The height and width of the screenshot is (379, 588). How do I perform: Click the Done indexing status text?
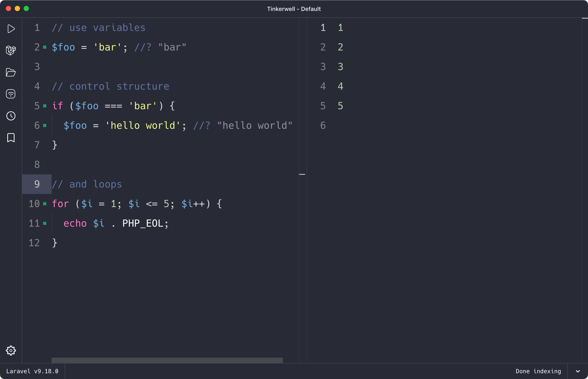point(538,371)
